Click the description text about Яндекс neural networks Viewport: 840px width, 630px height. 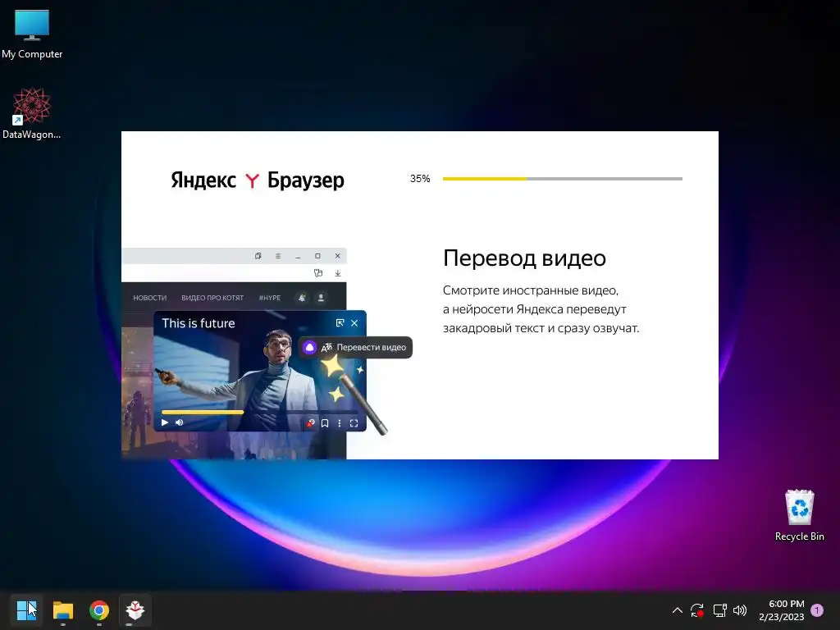click(x=541, y=309)
